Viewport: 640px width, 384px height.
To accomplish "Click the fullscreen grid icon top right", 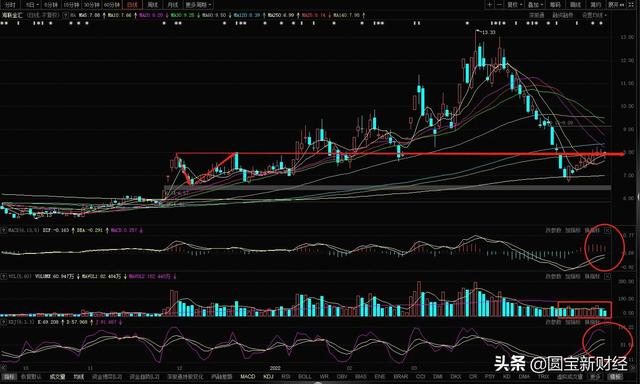I will 631,5.
